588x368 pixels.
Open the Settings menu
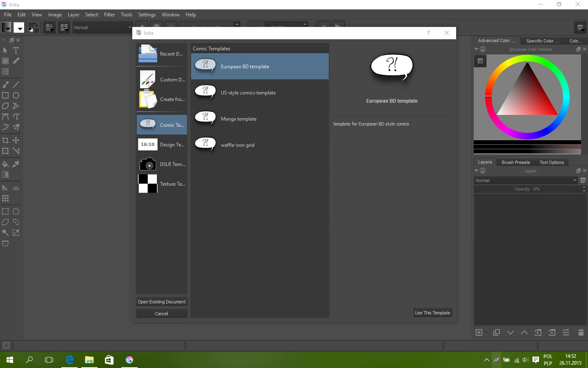pos(147,14)
